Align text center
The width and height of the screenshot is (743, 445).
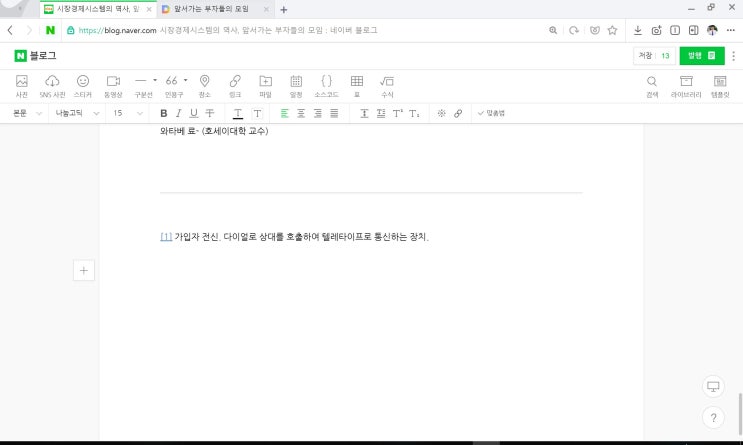click(x=301, y=113)
